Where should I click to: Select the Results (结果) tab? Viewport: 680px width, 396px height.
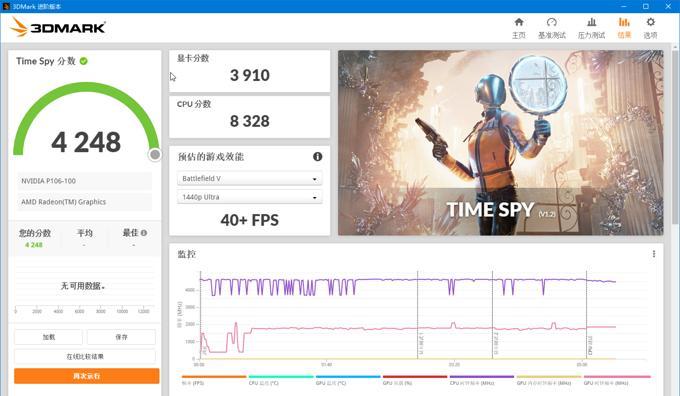pos(624,28)
